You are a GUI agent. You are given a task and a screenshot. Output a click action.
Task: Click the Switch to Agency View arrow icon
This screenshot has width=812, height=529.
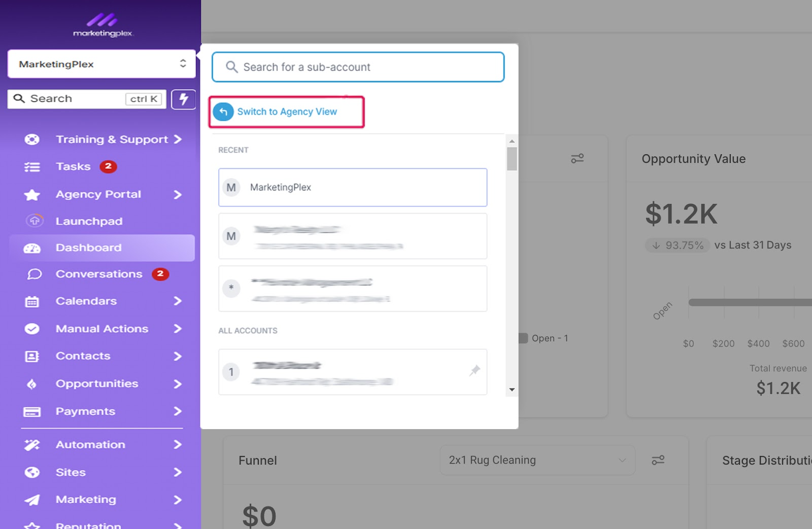[x=223, y=112]
